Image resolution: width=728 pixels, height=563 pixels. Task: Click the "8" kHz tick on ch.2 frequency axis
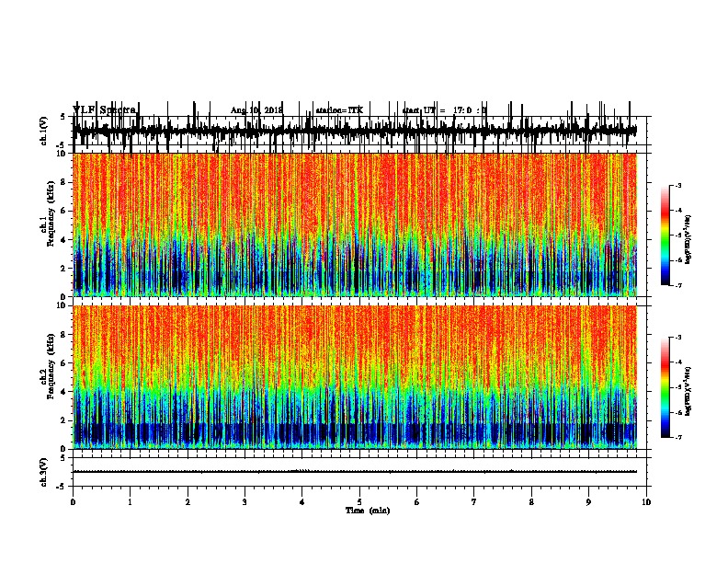click(64, 335)
